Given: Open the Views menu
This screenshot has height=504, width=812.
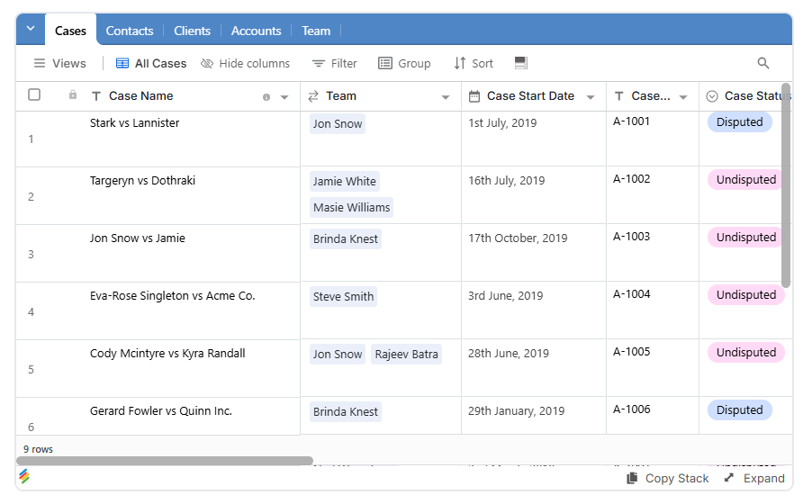Looking at the screenshot, I should (60, 63).
